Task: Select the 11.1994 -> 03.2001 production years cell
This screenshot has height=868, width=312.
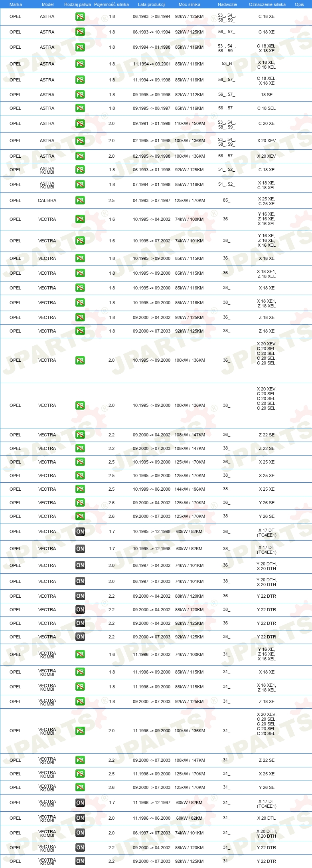Action: tap(152, 64)
